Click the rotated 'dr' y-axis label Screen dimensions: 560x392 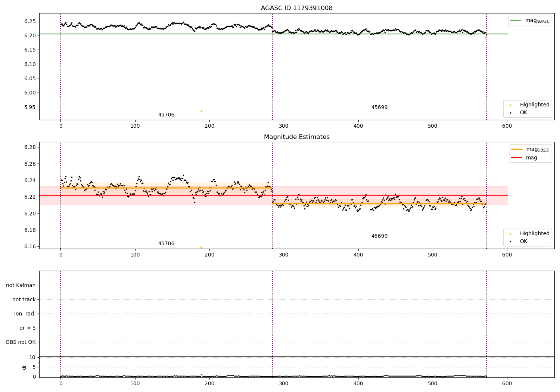24,367
